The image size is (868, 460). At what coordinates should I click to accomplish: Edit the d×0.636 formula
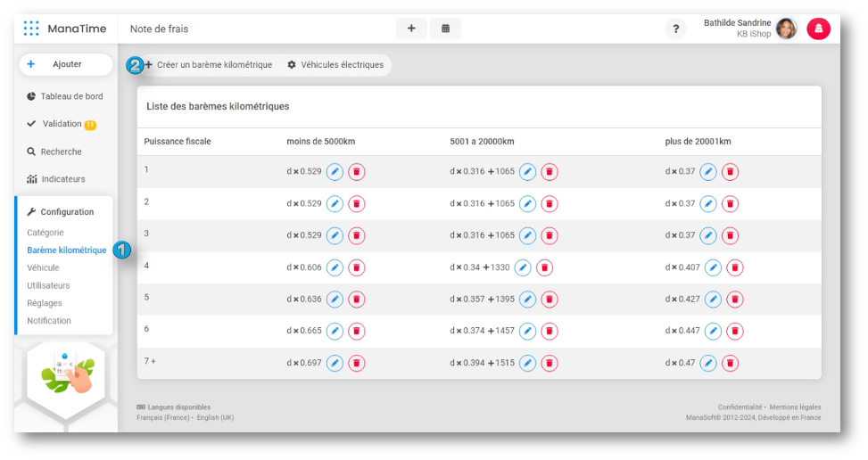click(x=335, y=300)
